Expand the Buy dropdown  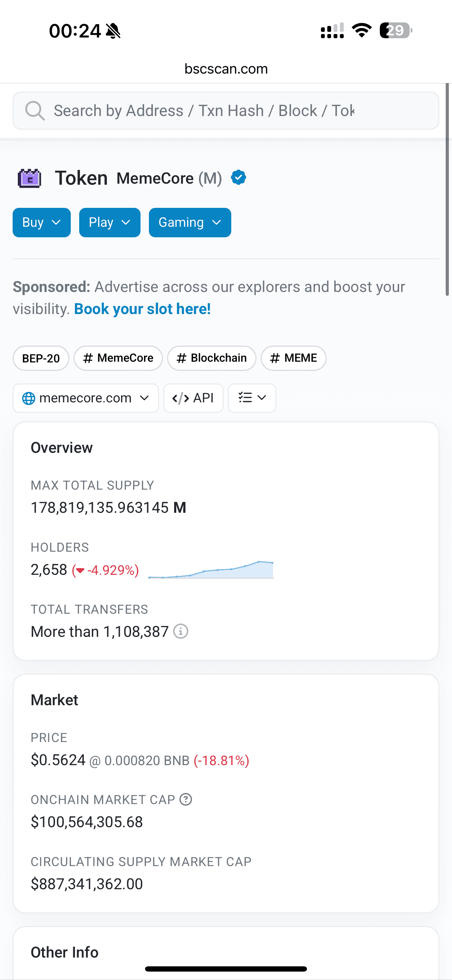[41, 223]
